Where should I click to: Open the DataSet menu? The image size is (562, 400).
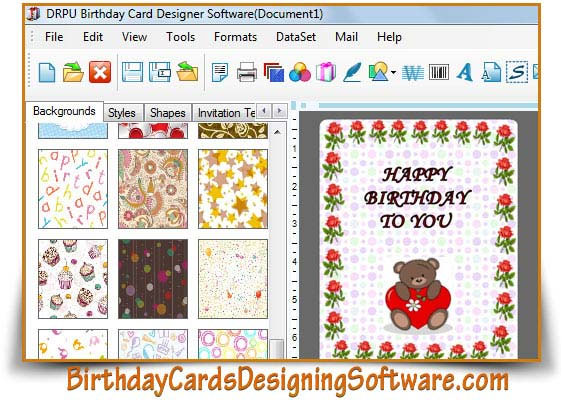[296, 37]
